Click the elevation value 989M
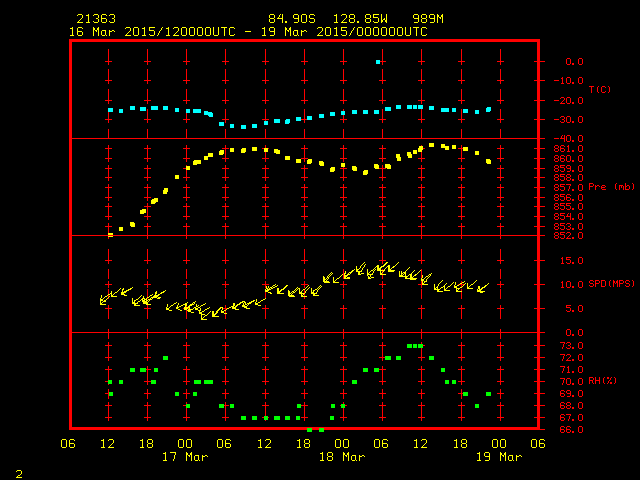Screen dimensions: 640x480 tap(428, 19)
